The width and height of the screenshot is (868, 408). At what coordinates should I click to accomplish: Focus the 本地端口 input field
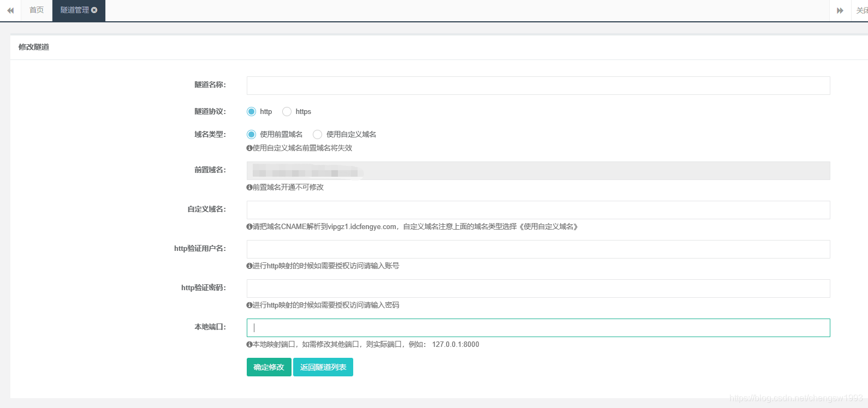pos(538,328)
